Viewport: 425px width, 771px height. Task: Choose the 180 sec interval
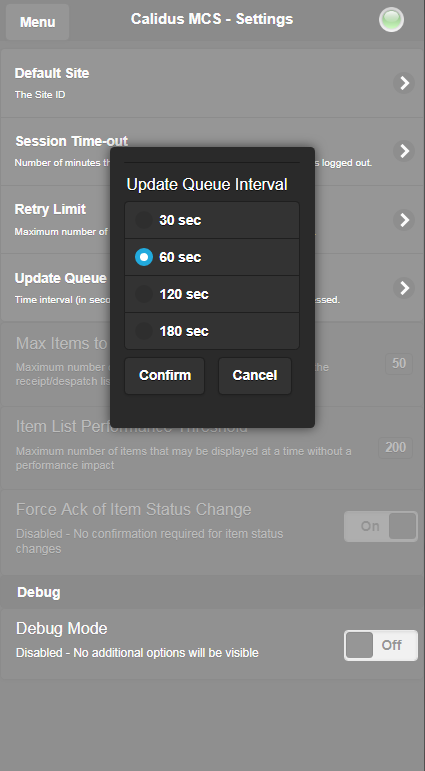[x=212, y=331]
